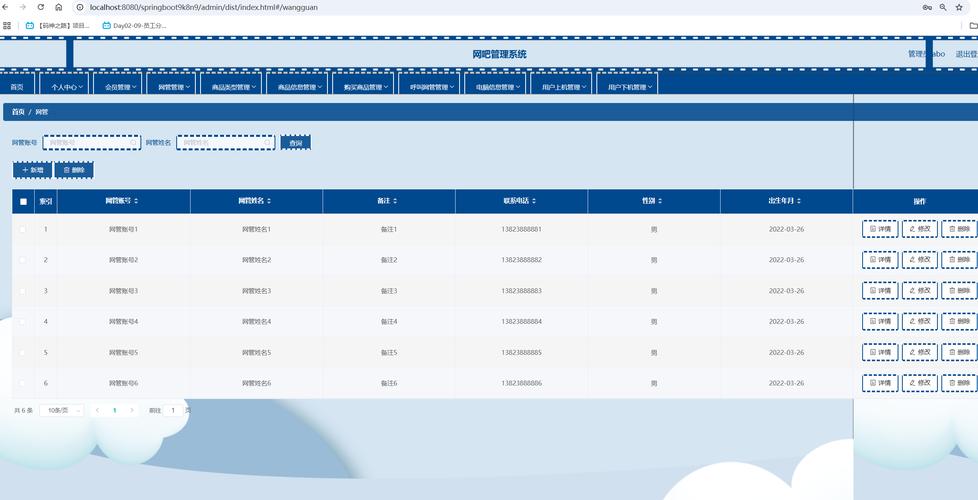Click sort arrows on 网管账号 column
978x500 pixels.
(x=136, y=201)
